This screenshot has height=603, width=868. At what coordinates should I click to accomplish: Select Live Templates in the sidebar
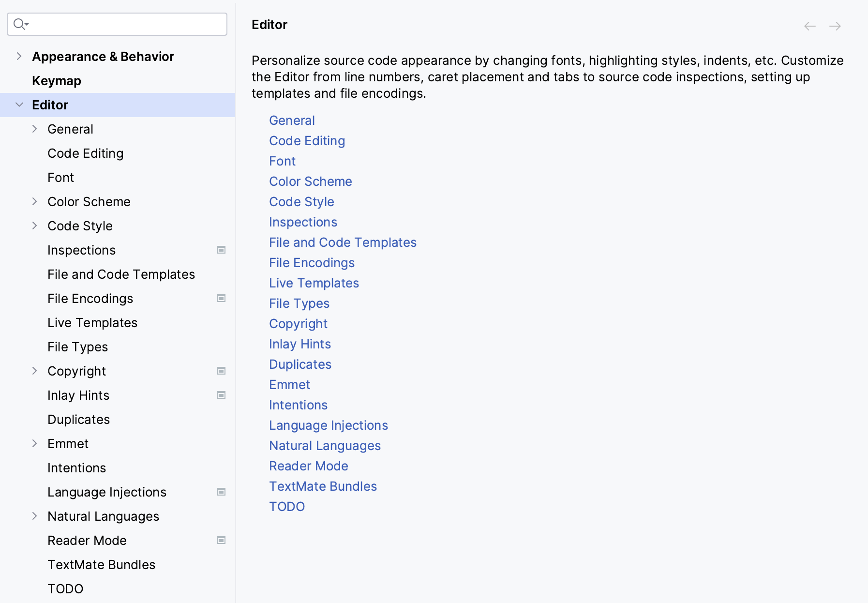(x=92, y=323)
